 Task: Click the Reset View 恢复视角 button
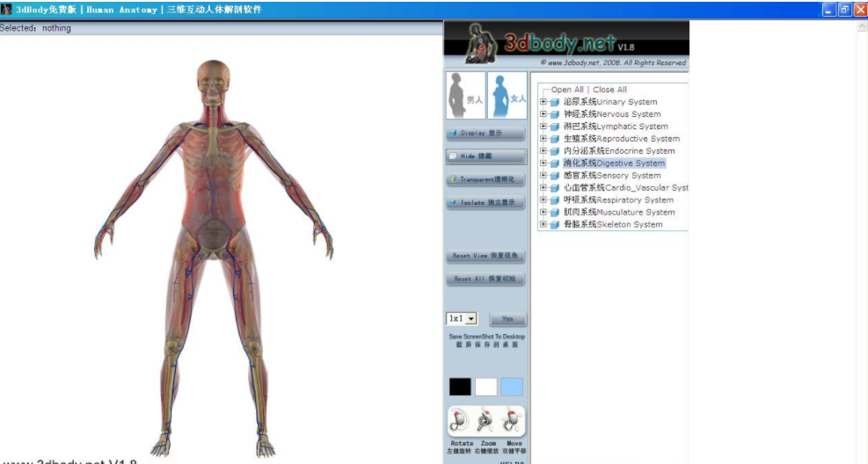[485, 256]
